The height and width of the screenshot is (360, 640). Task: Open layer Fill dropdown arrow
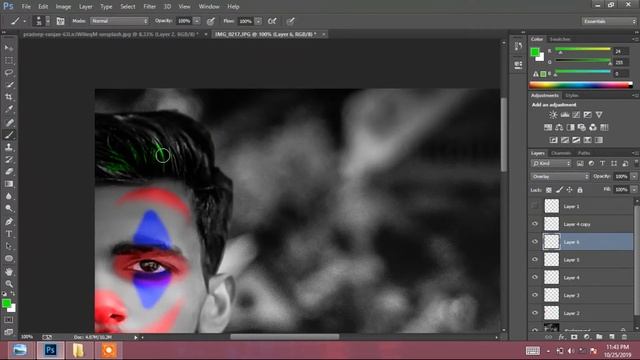pos(634,190)
